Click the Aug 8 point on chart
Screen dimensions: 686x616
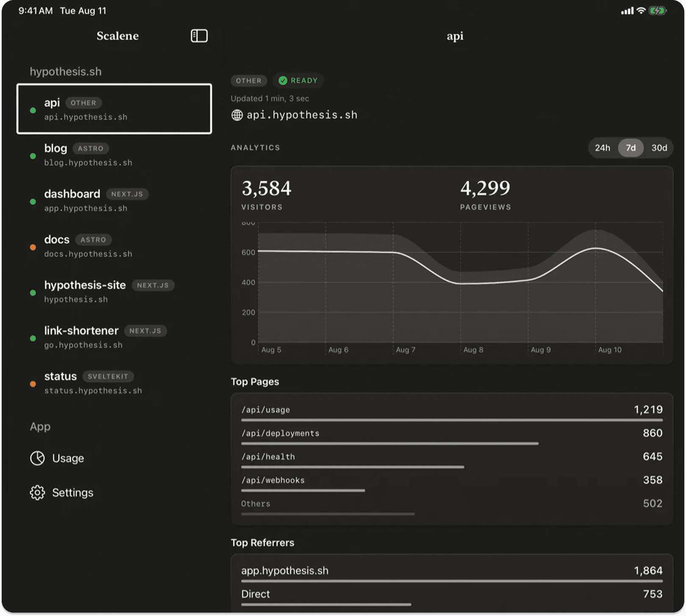pyautogui.click(x=461, y=283)
